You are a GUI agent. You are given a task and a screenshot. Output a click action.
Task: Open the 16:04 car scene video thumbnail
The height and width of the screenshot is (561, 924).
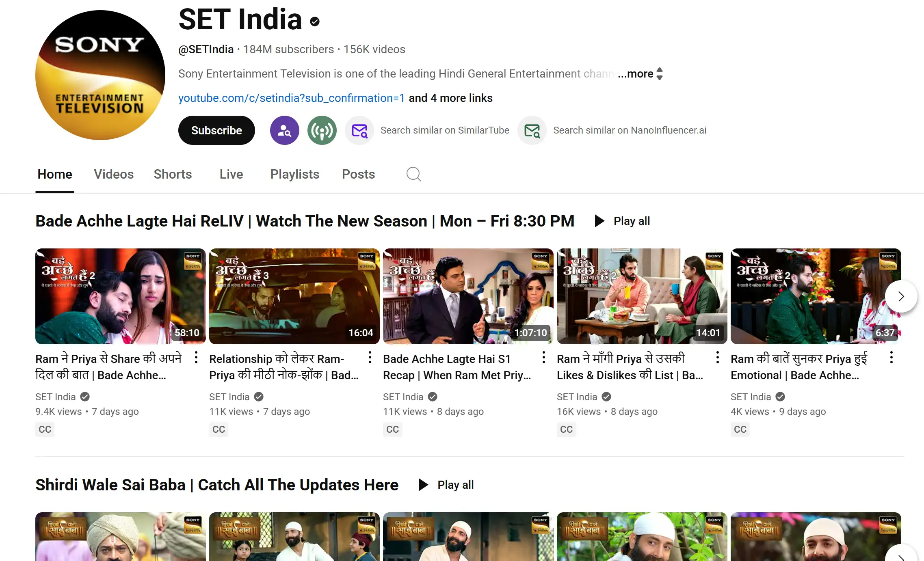tap(294, 296)
